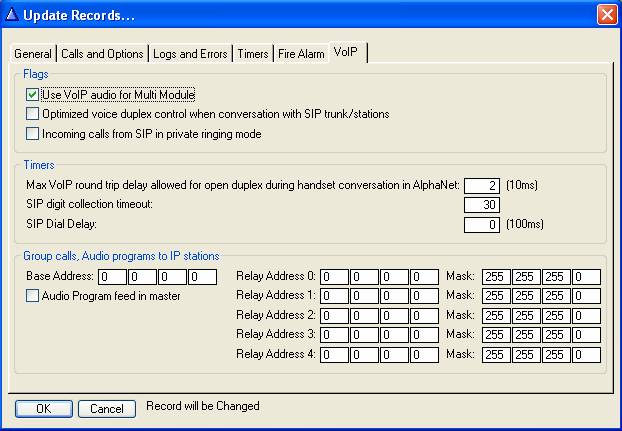This screenshot has width=622, height=431.
Task: Click Relay Address 2 first octet field
Action: click(x=334, y=316)
